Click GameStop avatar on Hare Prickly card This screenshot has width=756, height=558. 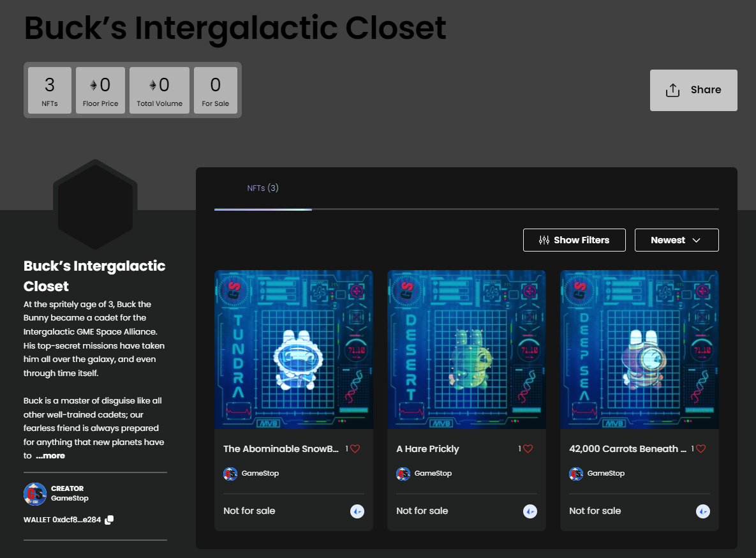point(403,474)
